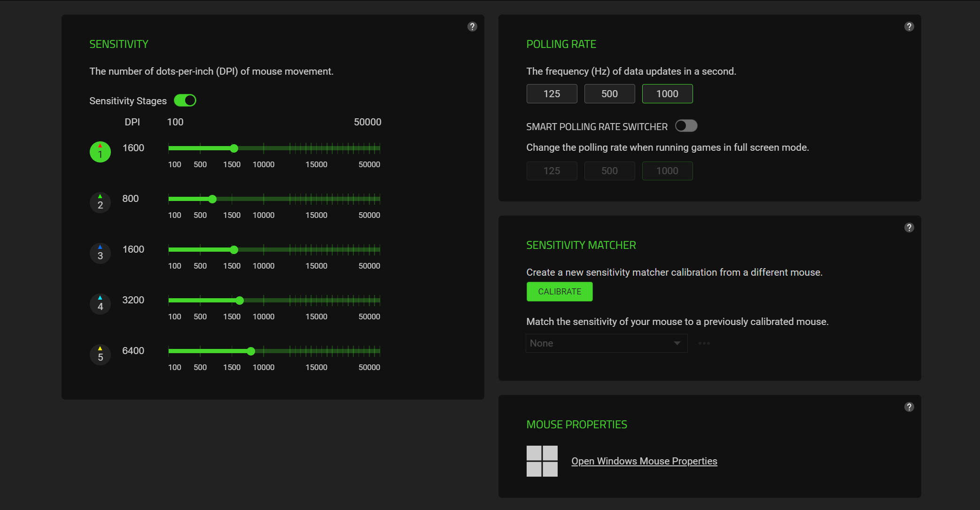Click the Windows logo icon in Mouse Properties

[542, 461]
